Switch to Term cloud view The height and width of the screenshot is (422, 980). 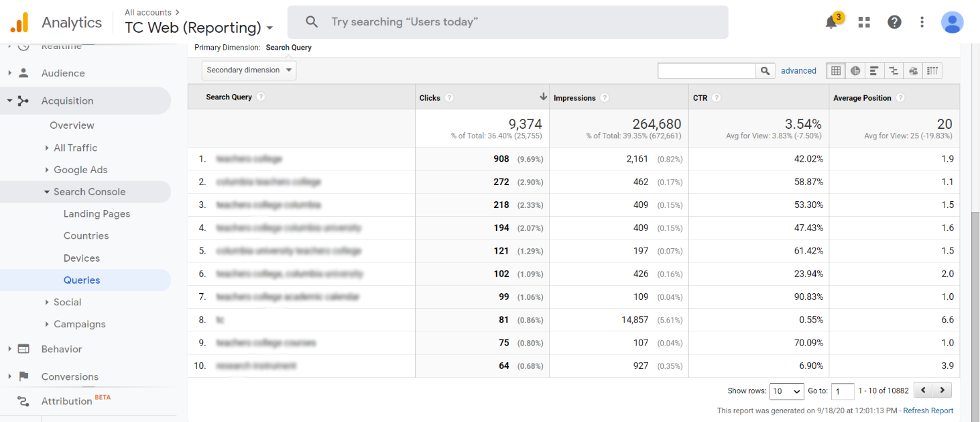913,70
